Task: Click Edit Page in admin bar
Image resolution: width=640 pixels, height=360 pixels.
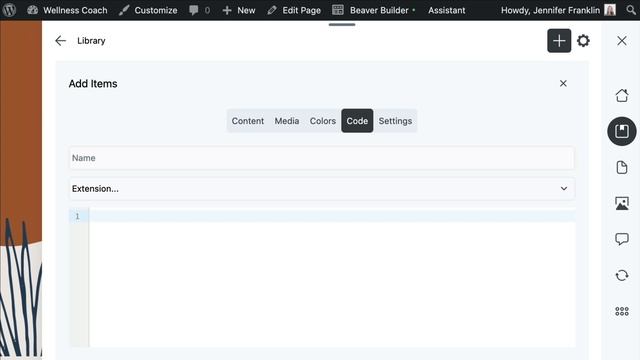Action: [294, 10]
